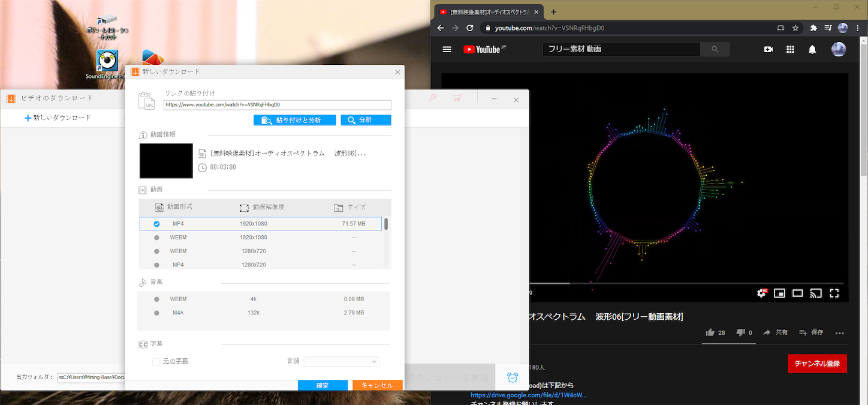868x405 pixels.
Task: Switch the player to theater mode
Action: [x=797, y=293]
